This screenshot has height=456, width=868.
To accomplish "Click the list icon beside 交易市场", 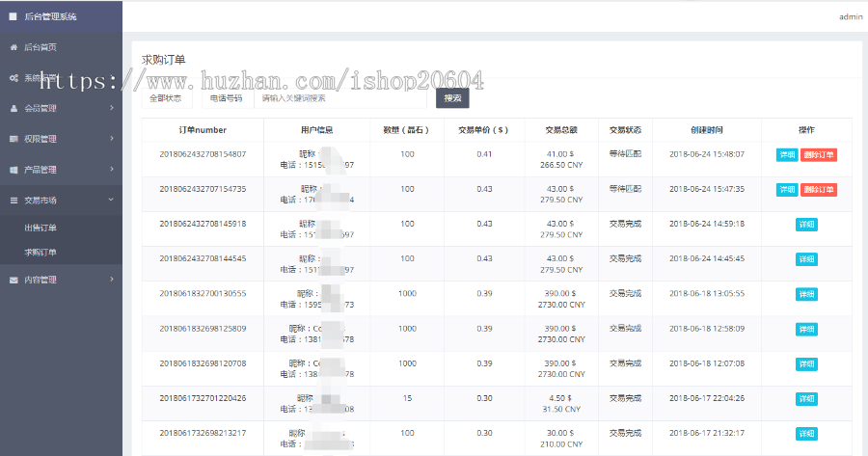I will pos(14,201).
